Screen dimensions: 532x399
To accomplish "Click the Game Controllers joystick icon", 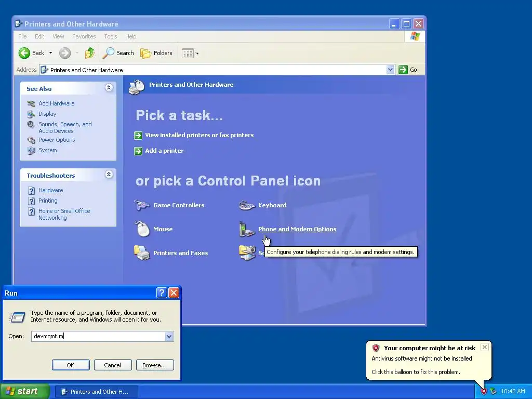I will pyautogui.click(x=142, y=205).
